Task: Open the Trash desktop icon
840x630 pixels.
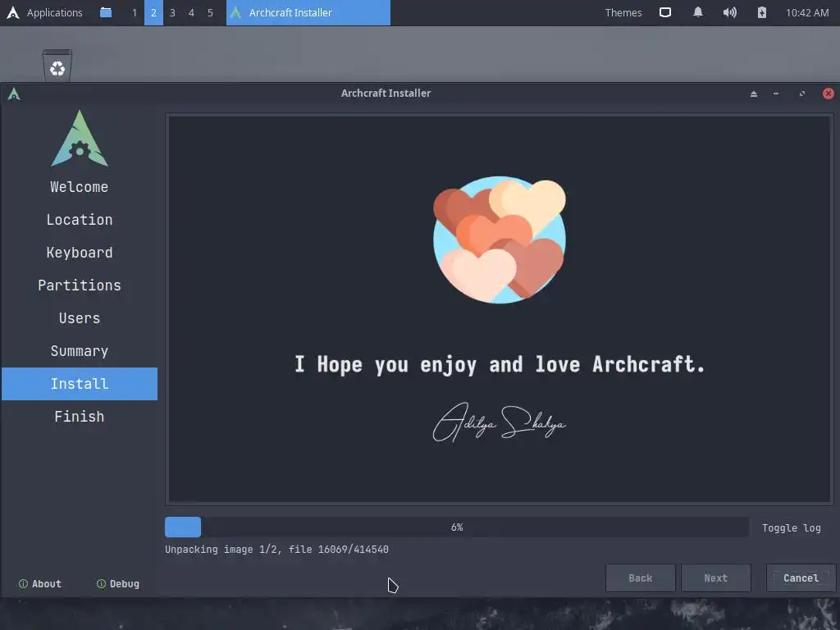Action: click(57, 66)
